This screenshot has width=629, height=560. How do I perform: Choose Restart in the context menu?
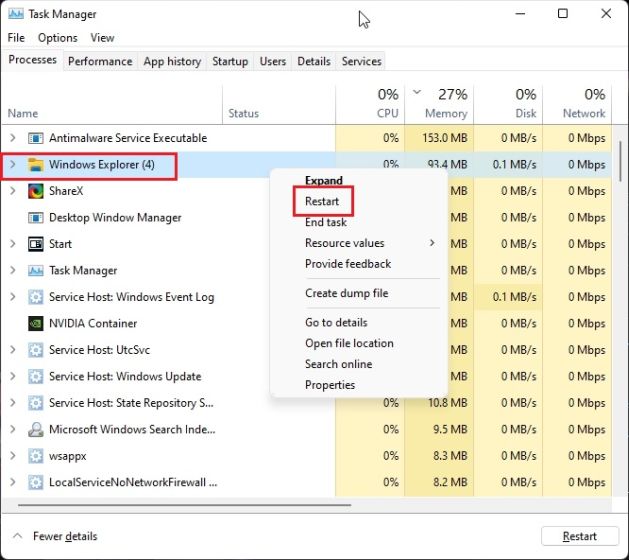322,201
